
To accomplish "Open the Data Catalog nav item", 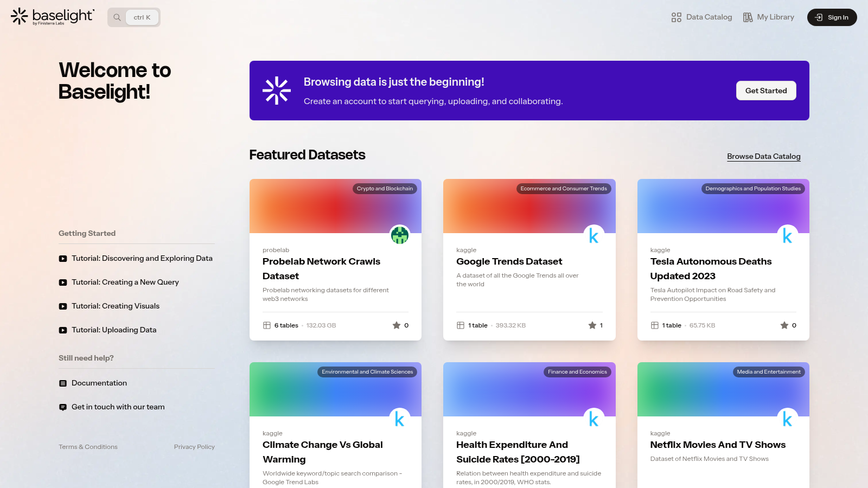I will point(701,17).
